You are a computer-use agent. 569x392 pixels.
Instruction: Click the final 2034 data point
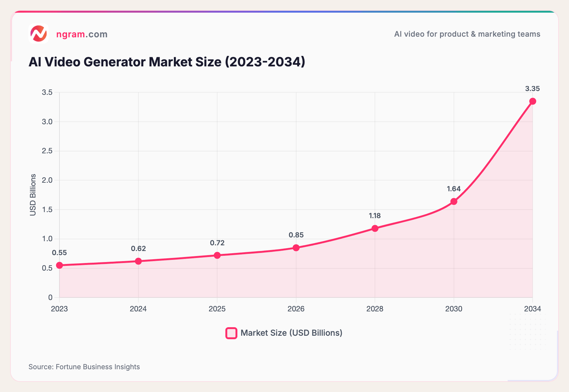532,101
